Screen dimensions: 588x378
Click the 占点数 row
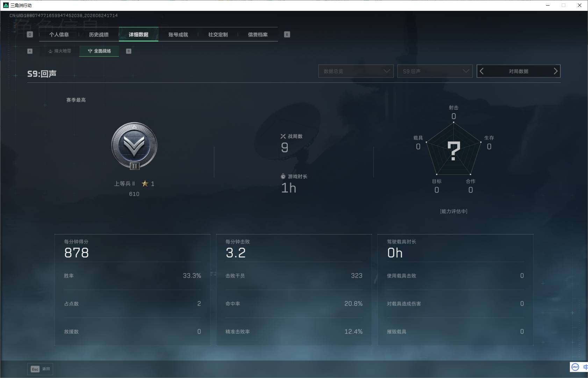coord(132,304)
